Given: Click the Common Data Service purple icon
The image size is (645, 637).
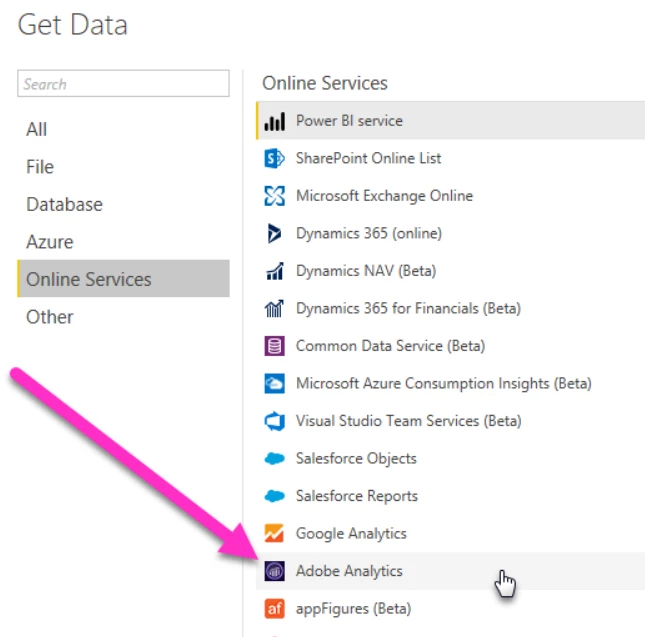Looking at the screenshot, I should coord(274,346).
